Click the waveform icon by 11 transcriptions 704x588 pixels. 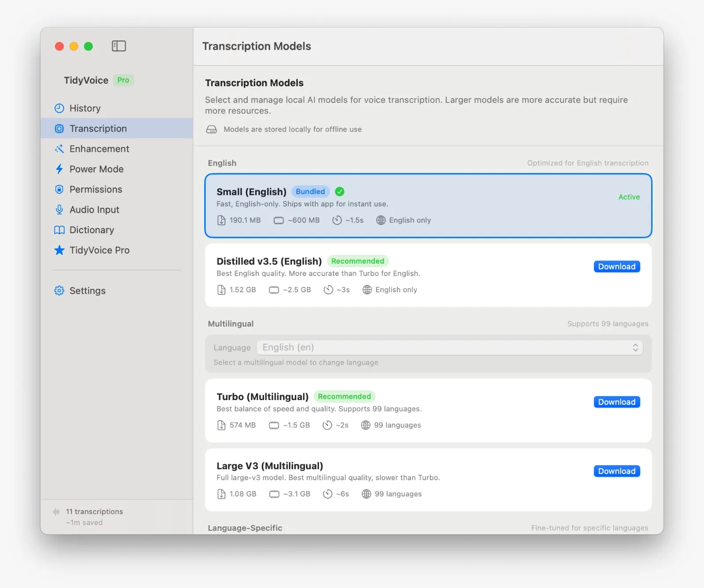[56, 511]
